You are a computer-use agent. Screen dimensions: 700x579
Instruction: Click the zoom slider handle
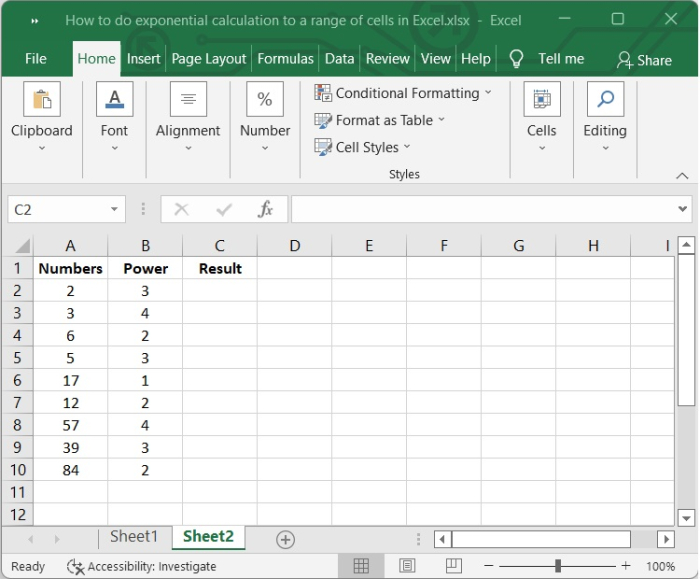click(x=557, y=566)
